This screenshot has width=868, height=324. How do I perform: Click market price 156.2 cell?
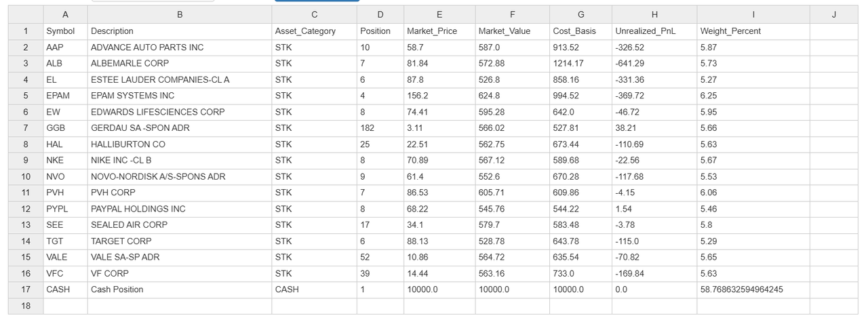pos(439,96)
